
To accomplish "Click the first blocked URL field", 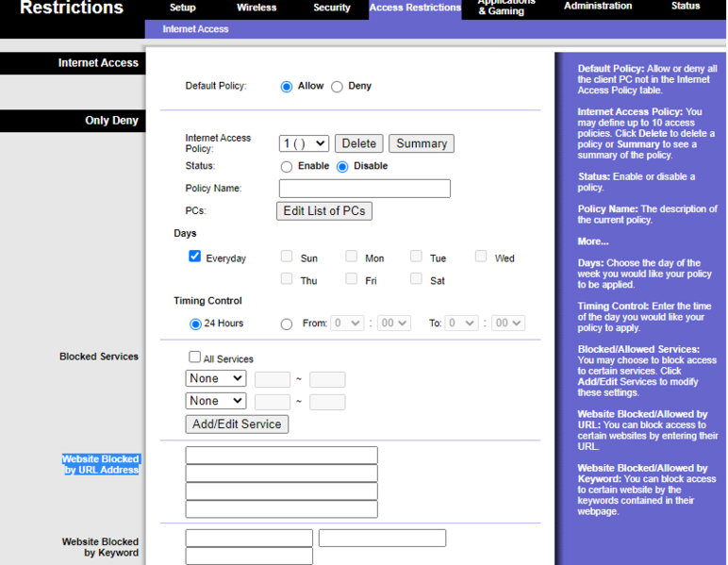I will point(281,455).
